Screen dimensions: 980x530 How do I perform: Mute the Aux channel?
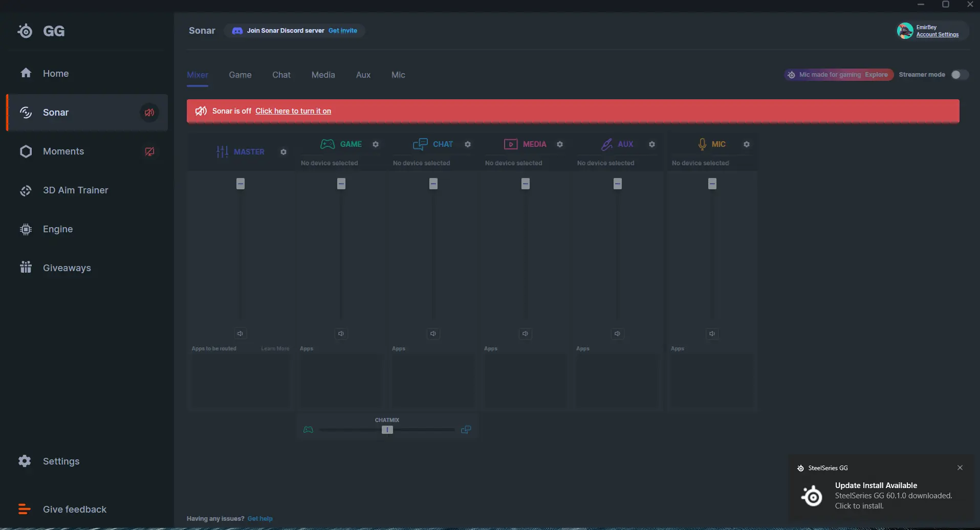pyautogui.click(x=618, y=334)
